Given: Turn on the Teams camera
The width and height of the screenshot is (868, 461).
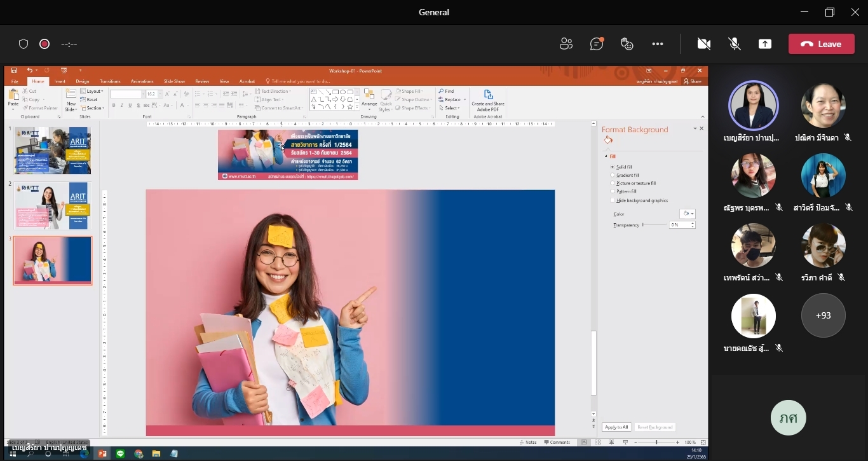Looking at the screenshot, I should click(x=703, y=44).
